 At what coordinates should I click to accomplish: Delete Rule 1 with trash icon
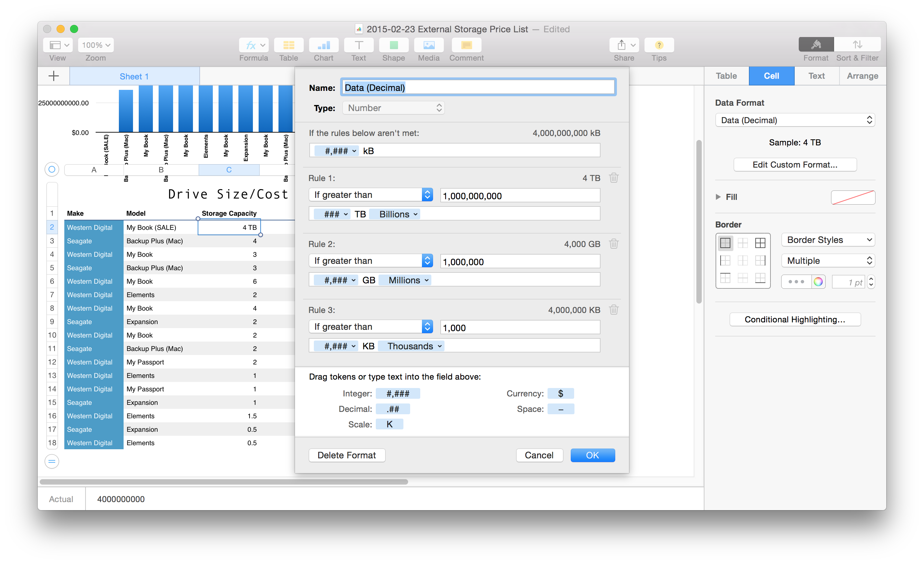pos(614,178)
